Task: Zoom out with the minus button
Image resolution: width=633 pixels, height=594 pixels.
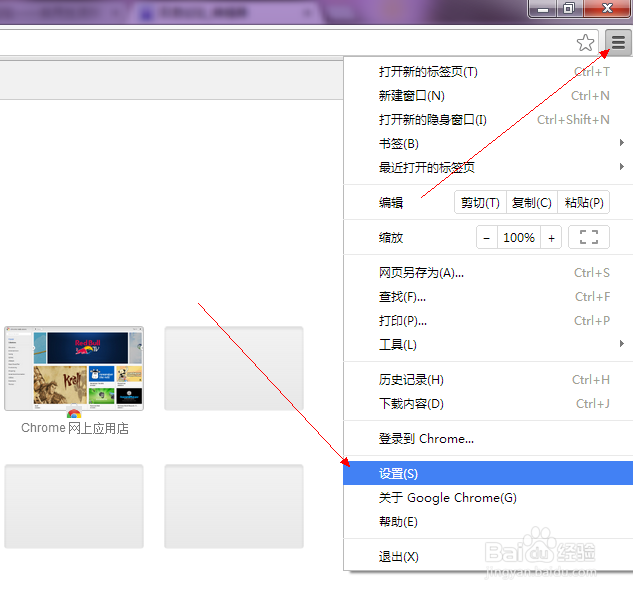Action: (487, 237)
